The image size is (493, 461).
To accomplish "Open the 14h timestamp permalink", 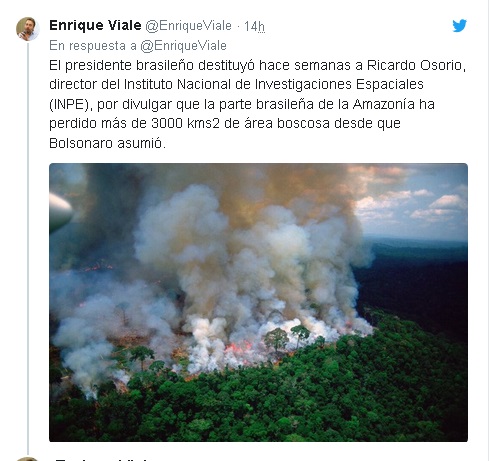I will [x=255, y=26].
